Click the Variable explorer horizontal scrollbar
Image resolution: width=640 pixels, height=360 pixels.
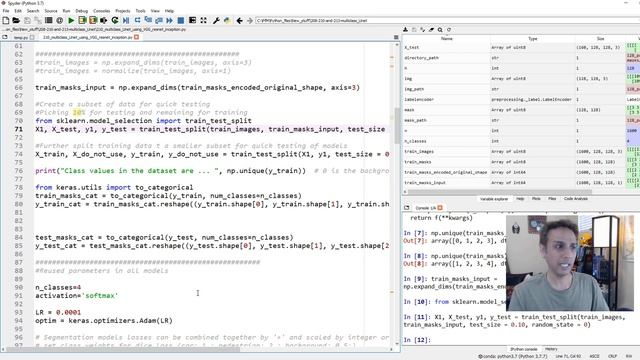tap(499, 191)
